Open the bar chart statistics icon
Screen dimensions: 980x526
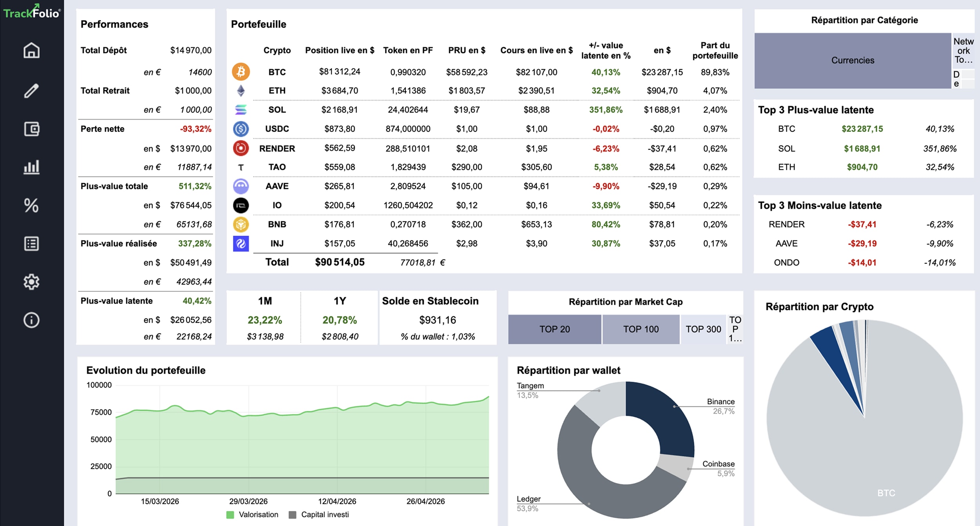tap(31, 167)
